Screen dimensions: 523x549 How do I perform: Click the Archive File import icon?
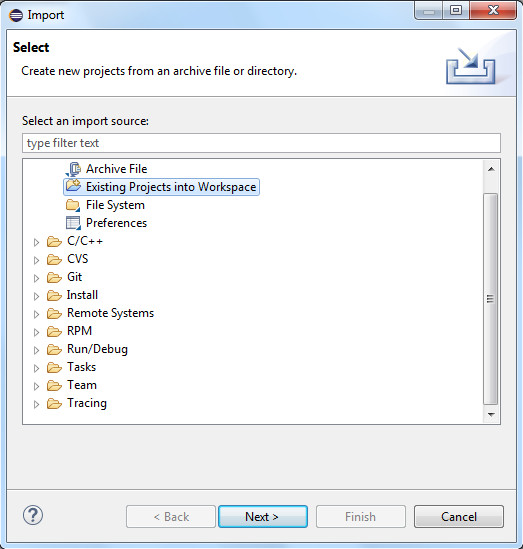click(x=74, y=169)
